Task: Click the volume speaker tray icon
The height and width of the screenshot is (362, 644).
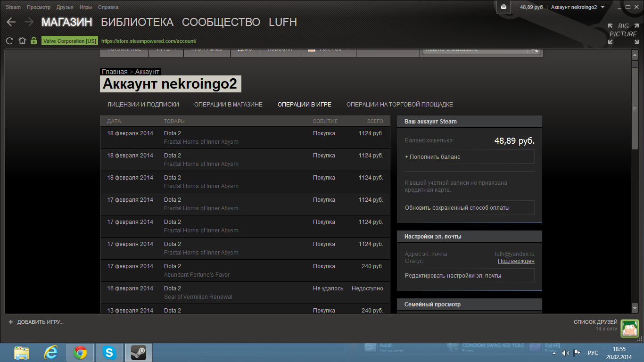Action: 565,353
